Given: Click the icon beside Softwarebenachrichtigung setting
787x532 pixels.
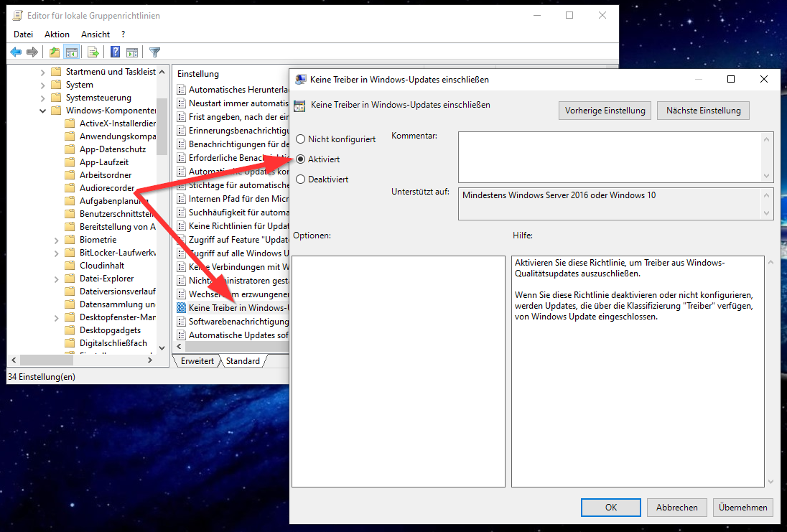Looking at the screenshot, I should tap(181, 321).
